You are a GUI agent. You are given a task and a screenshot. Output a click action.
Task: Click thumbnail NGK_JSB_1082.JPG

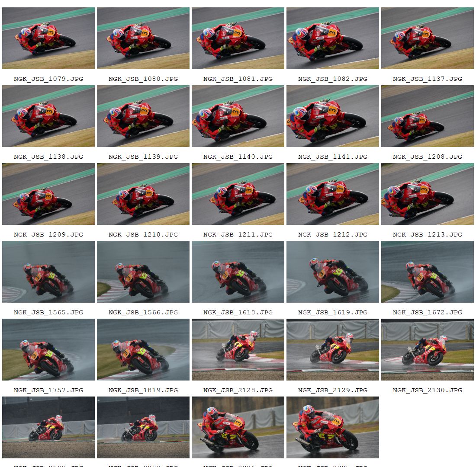333,38
